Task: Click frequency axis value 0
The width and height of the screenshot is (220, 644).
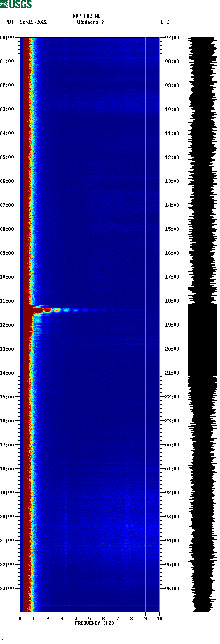Action: (x=20, y=619)
